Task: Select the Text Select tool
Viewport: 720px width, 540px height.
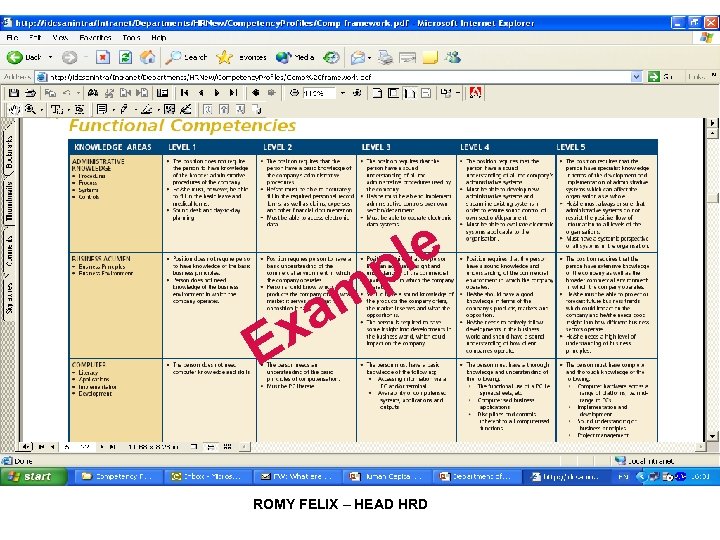Action: click(x=57, y=109)
